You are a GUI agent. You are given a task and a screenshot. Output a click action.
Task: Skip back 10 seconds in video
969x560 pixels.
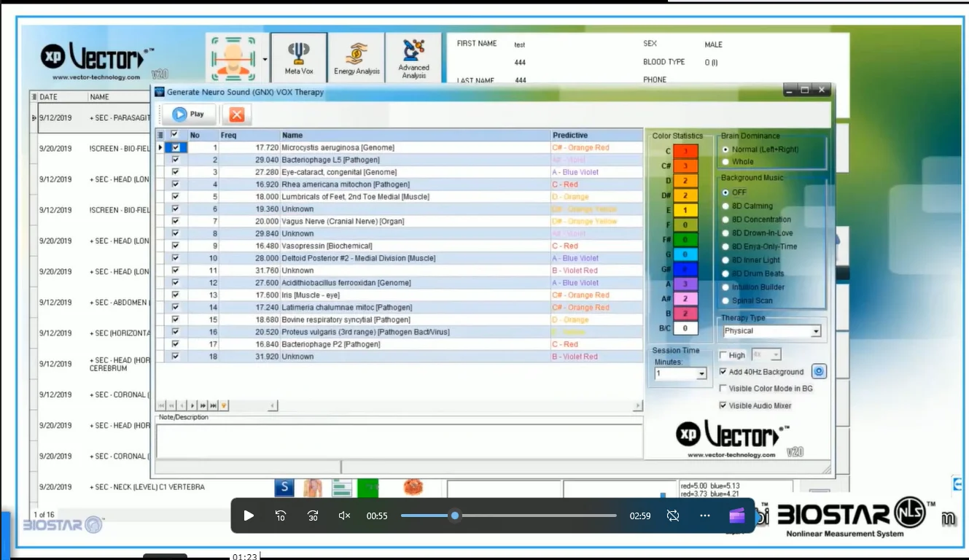tap(281, 516)
